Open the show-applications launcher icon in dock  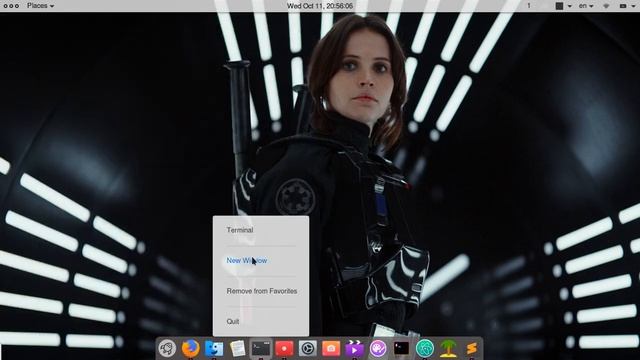click(167, 348)
